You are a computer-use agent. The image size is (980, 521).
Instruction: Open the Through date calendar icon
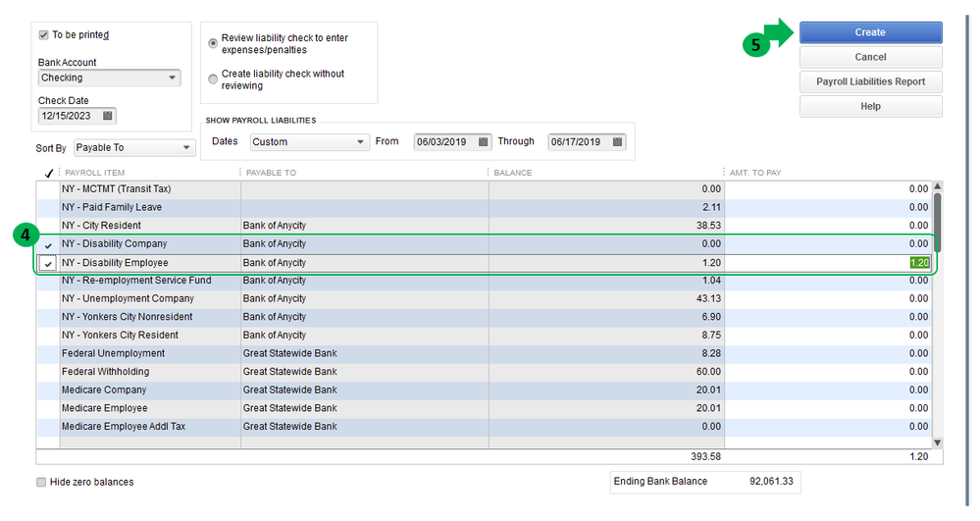[617, 142]
